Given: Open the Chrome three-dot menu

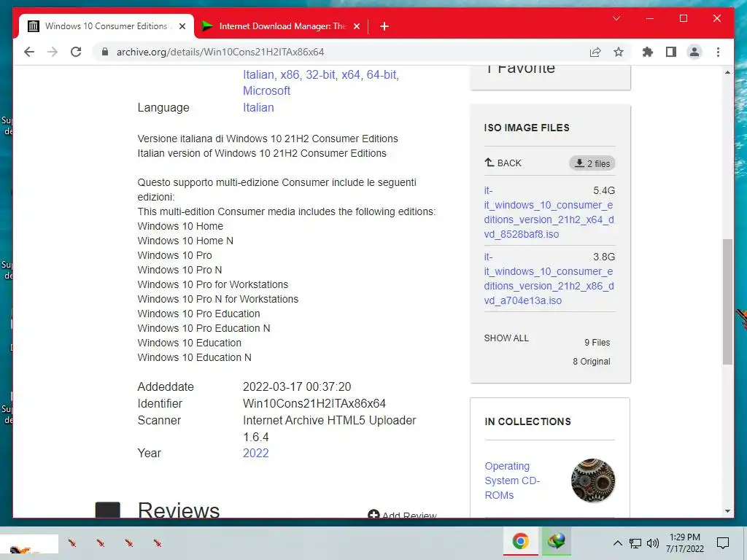Looking at the screenshot, I should point(718,52).
